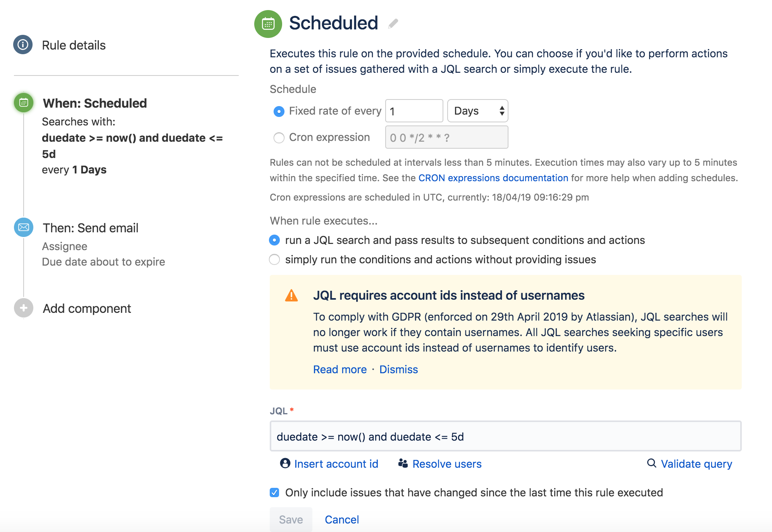
Task: Select Rule details in the sidebar
Action: [74, 45]
